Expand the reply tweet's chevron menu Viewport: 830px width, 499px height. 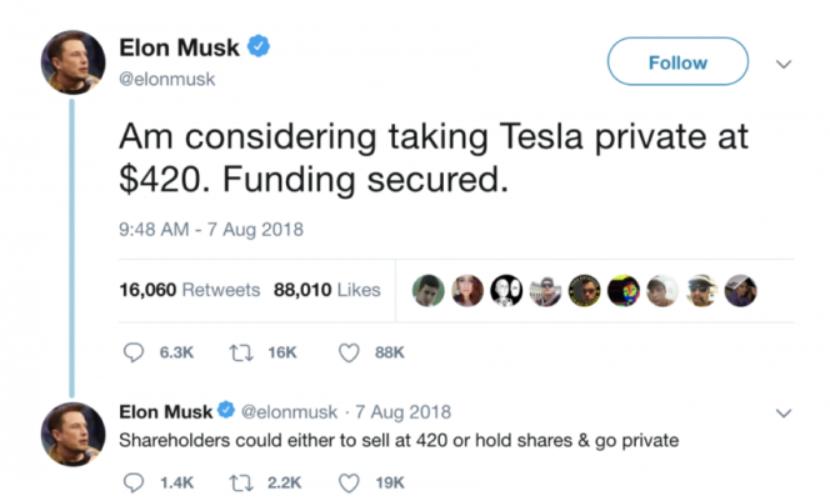[x=785, y=412]
